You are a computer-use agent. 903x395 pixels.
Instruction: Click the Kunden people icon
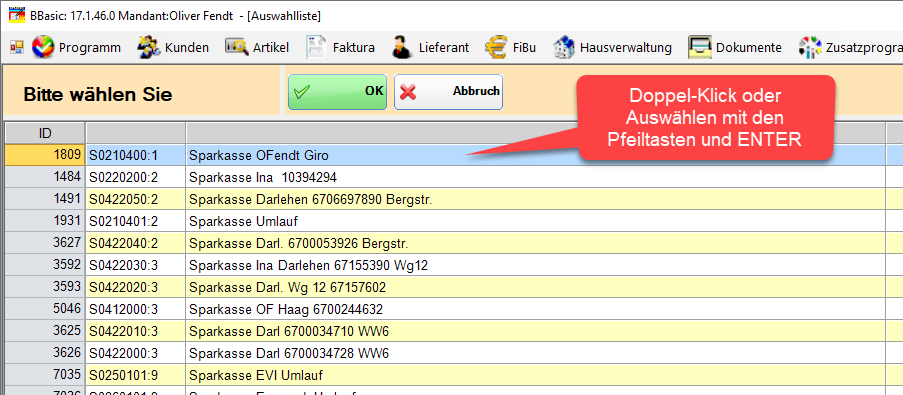[x=148, y=47]
